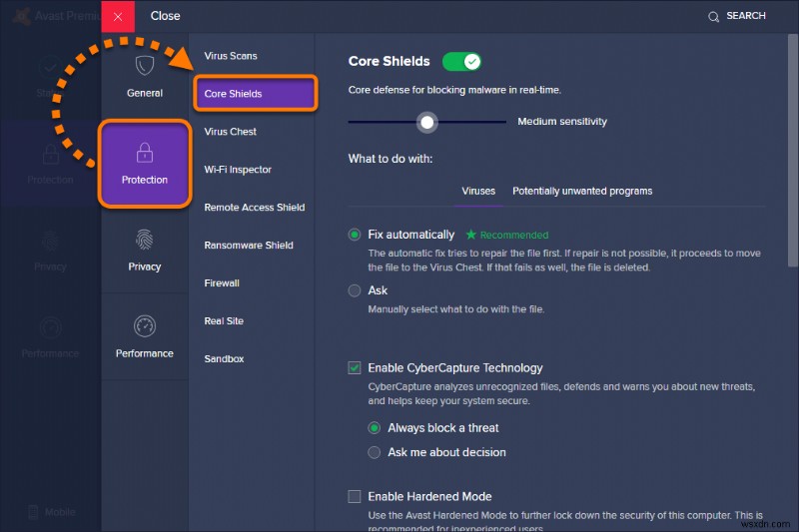
Task: Select the Protection padlock icon
Action: [x=145, y=153]
